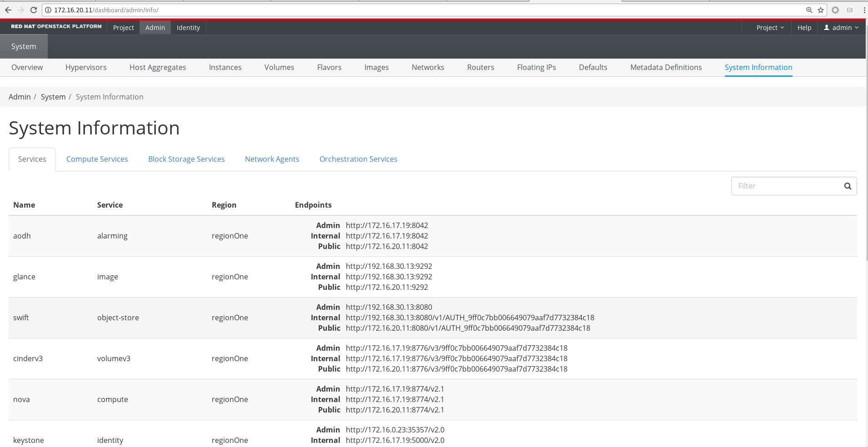Switch to the Compute Services tab

[97, 159]
